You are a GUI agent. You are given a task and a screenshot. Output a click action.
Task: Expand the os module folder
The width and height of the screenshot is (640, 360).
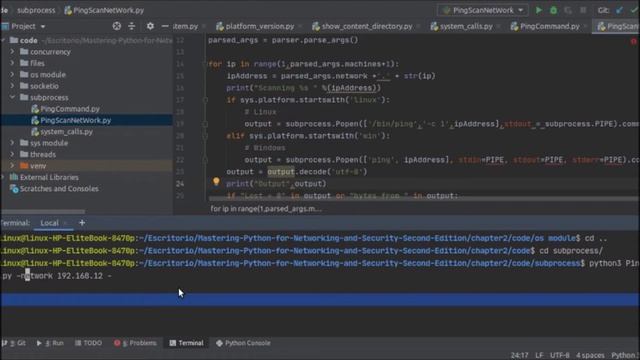[12, 75]
